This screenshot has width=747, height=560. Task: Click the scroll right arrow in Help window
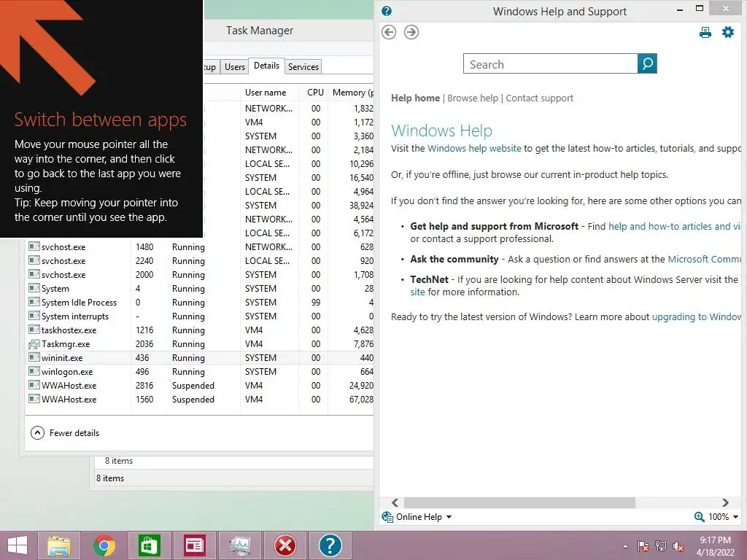click(726, 503)
